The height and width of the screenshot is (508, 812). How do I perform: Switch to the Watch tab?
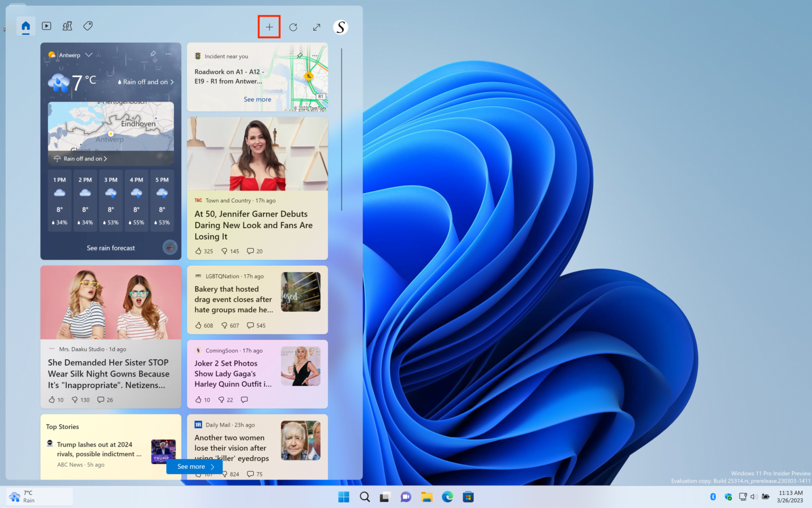pyautogui.click(x=47, y=25)
